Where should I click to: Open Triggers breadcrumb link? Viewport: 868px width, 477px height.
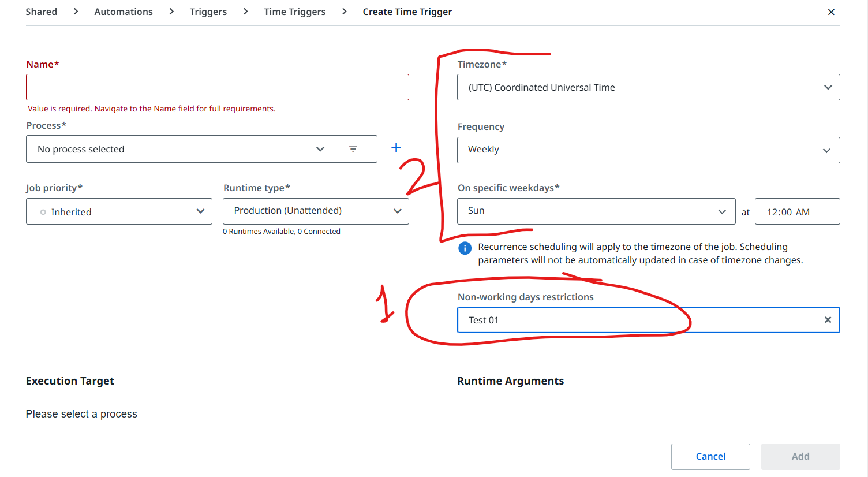click(x=208, y=12)
